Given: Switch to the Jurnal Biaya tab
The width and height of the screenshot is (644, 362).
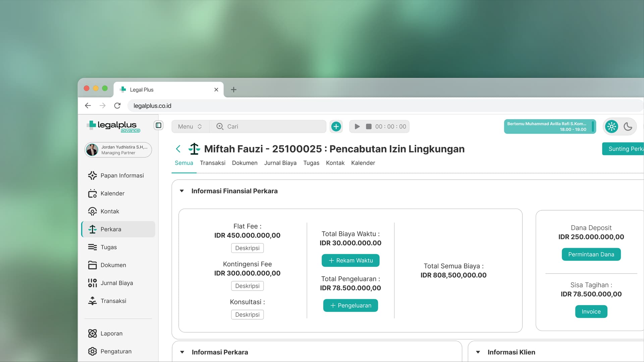Looking at the screenshot, I should point(280,163).
